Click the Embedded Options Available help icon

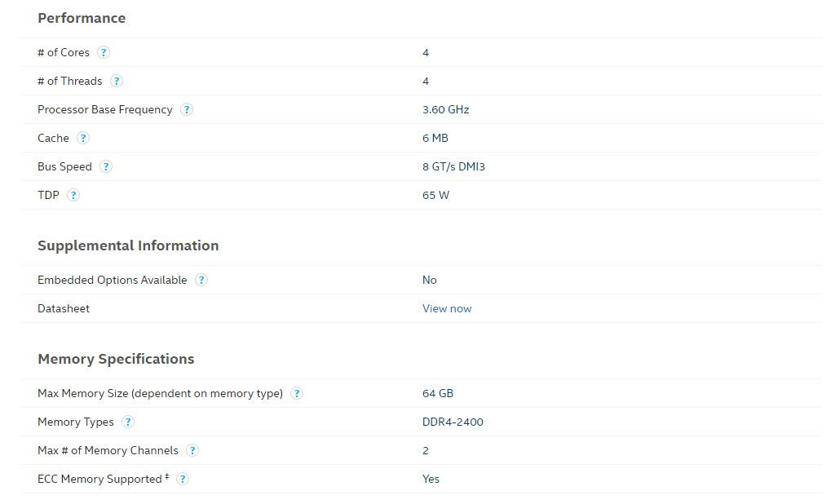tap(201, 280)
